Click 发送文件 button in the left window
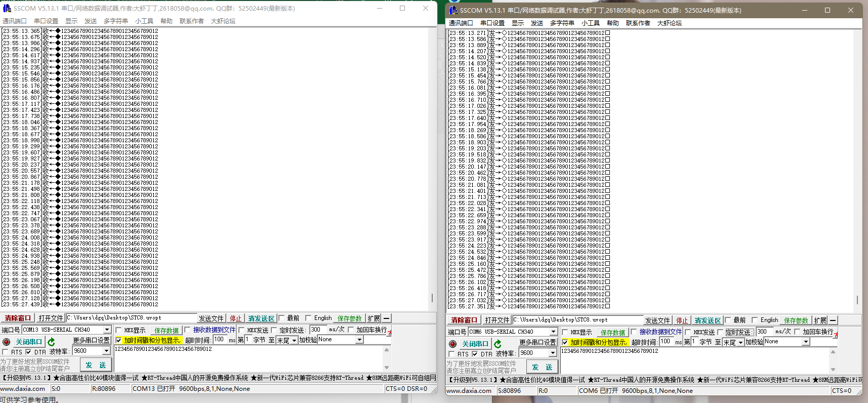Screen dimensions: 868x403 pyautogui.click(x=211, y=318)
